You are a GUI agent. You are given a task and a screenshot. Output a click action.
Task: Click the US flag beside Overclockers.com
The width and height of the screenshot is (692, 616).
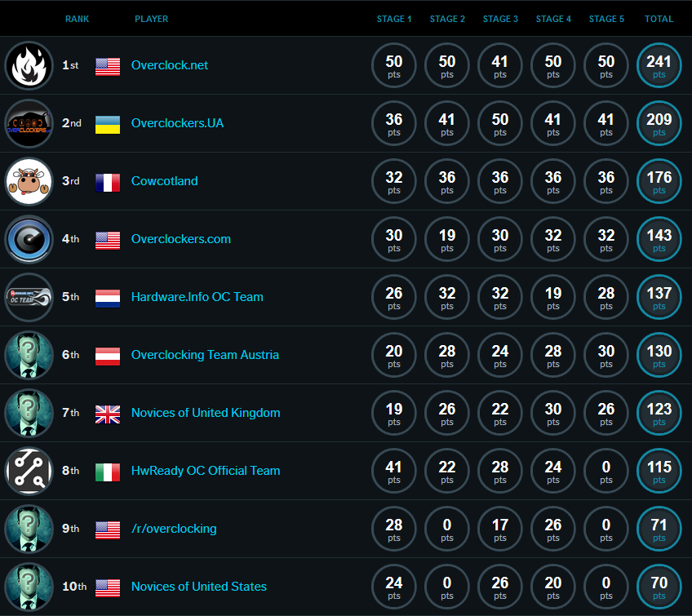[x=108, y=241]
